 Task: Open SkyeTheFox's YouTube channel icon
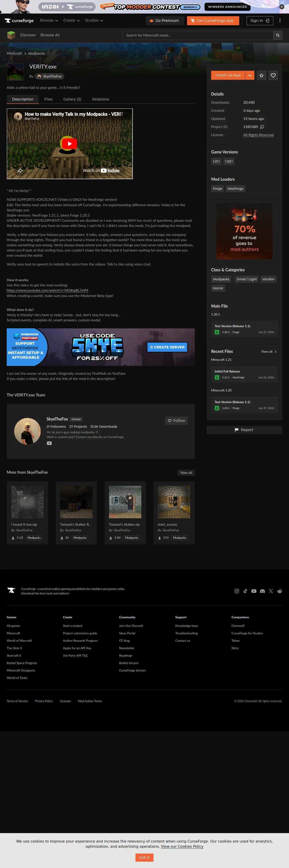click(49, 443)
